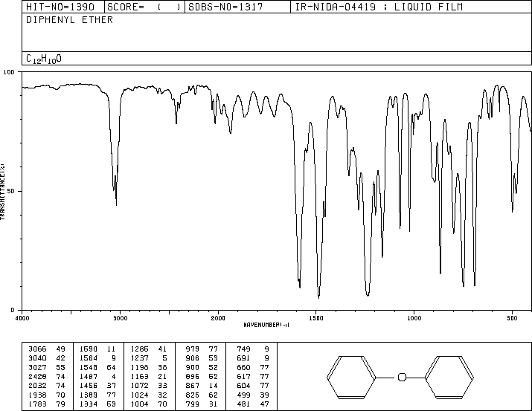
Task: Click the right phenyl ring of the structure
Action: pyautogui.click(x=449, y=377)
